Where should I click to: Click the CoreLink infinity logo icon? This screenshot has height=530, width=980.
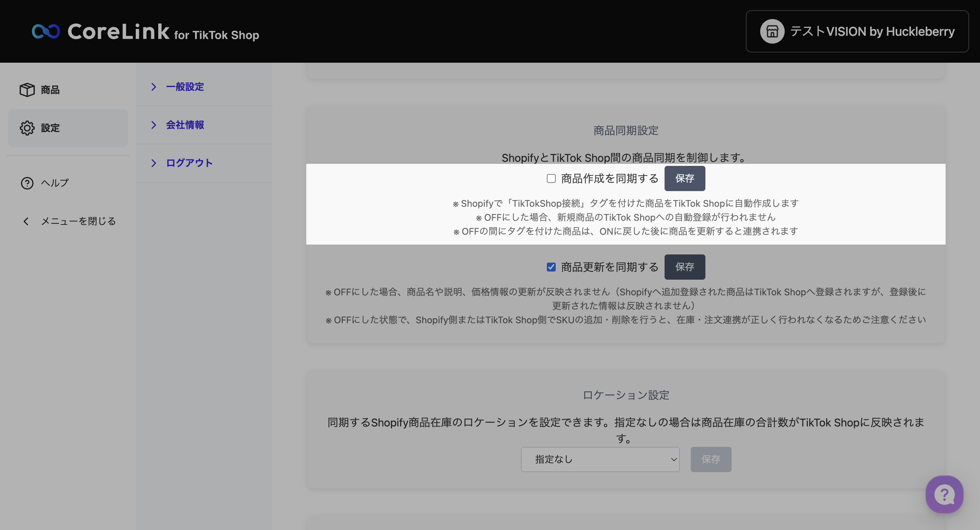[46, 31]
